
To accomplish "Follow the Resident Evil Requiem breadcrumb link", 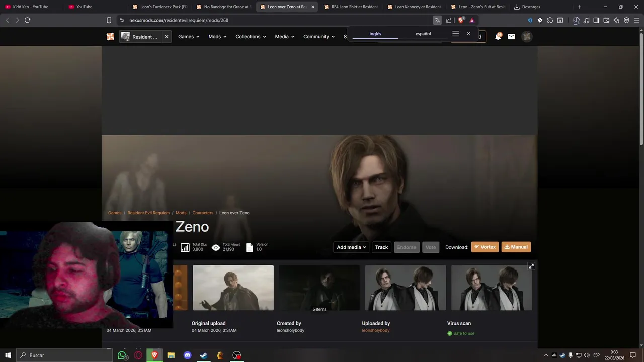I will pos(148,213).
